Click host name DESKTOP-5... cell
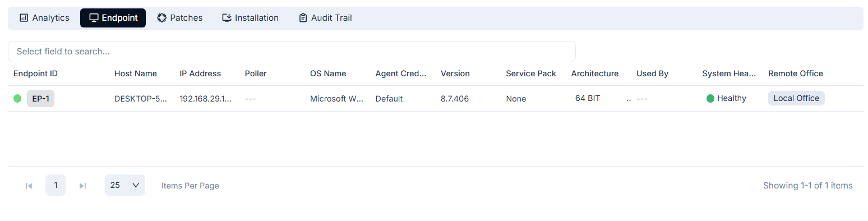The width and height of the screenshot is (868, 221). pos(141,99)
